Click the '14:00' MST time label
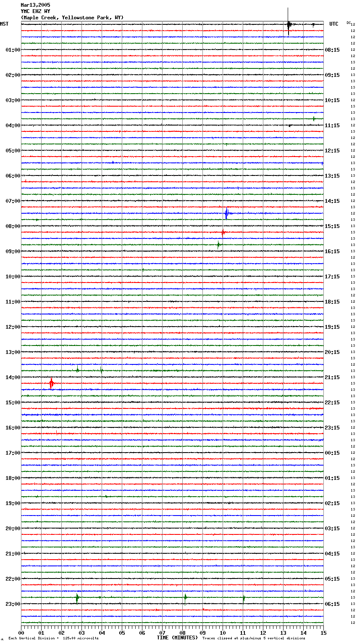The width and height of the screenshot is (357, 644). (13, 377)
